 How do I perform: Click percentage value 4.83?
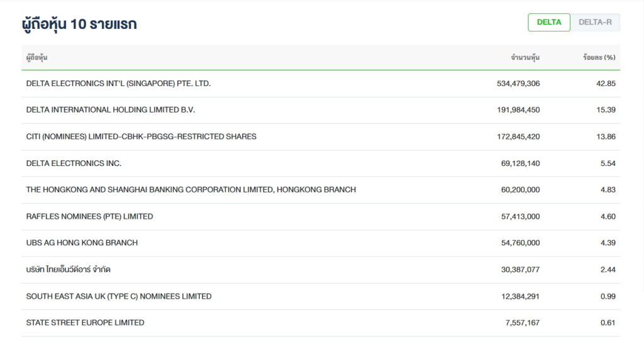pos(608,190)
